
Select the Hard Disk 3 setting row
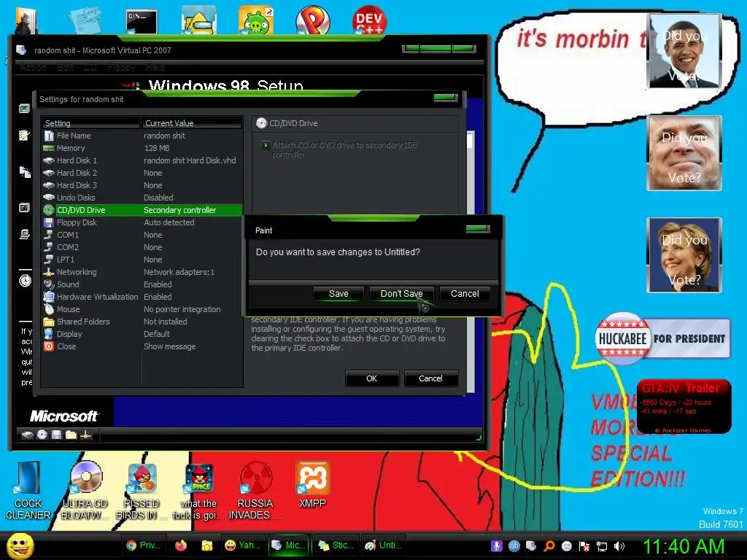(142, 185)
